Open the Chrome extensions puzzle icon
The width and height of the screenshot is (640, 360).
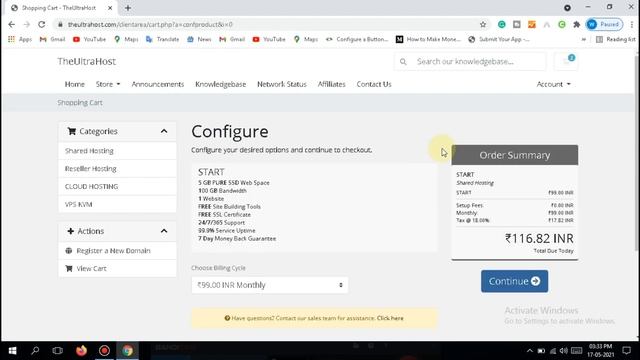click(576, 24)
